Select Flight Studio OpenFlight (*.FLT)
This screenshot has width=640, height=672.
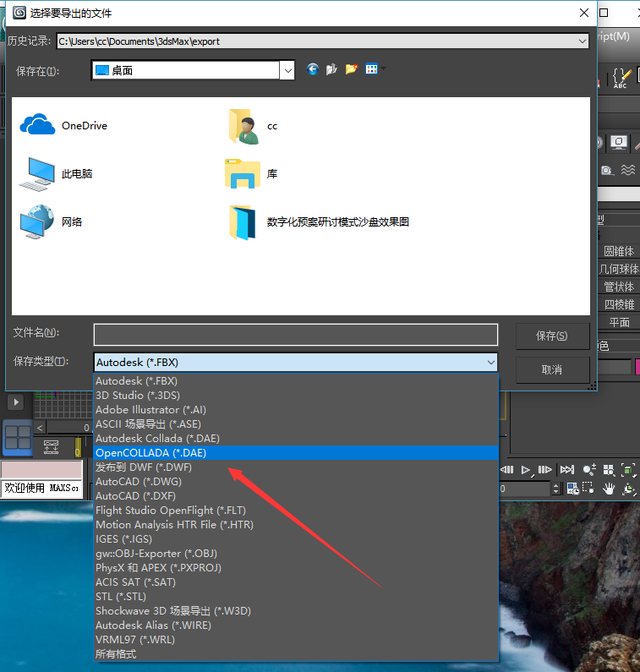(x=296, y=510)
